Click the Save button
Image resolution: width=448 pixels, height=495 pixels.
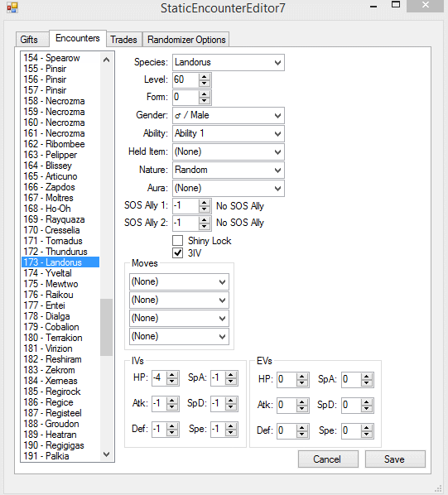point(395,459)
